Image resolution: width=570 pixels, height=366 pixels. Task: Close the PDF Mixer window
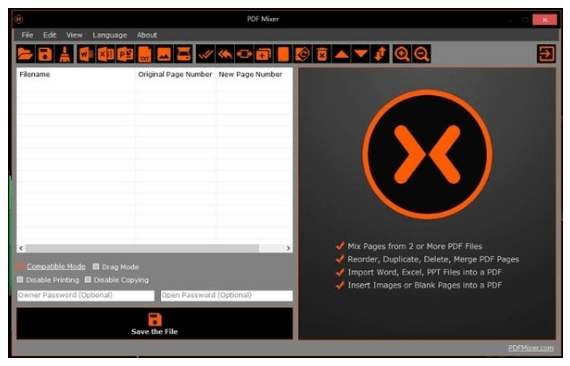[x=545, y=20]
